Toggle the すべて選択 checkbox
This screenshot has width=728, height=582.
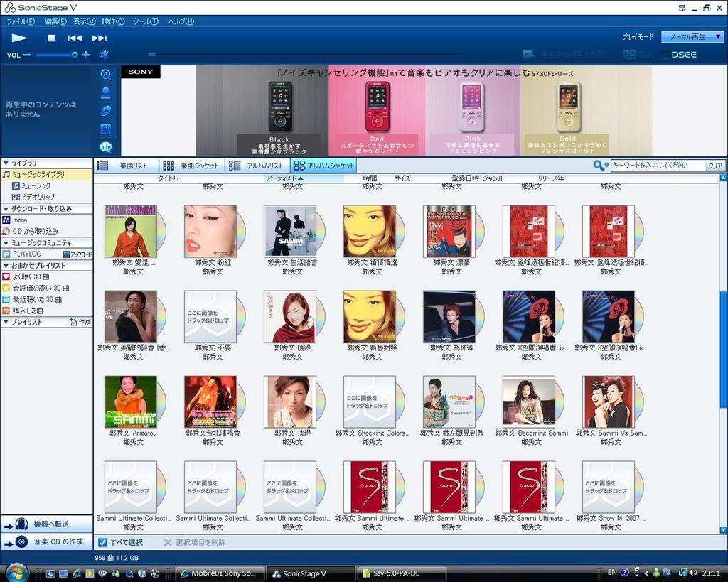[x=102, y=542]
